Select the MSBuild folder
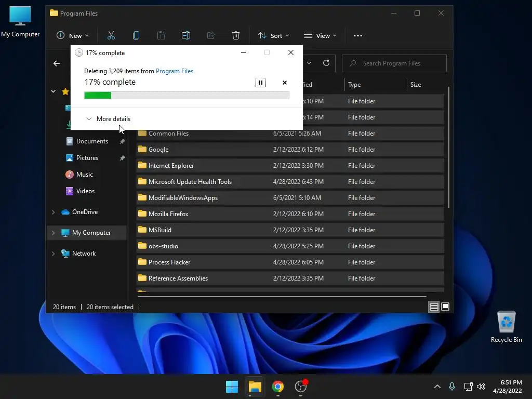The image size is (532, 399). click(x=290, y=230)
